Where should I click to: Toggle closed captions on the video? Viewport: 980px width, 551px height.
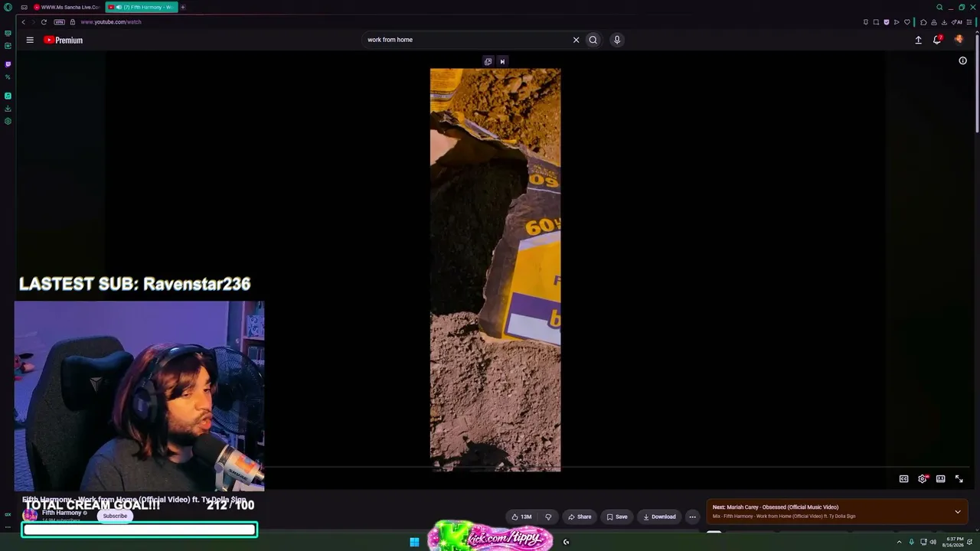(904, 479)
